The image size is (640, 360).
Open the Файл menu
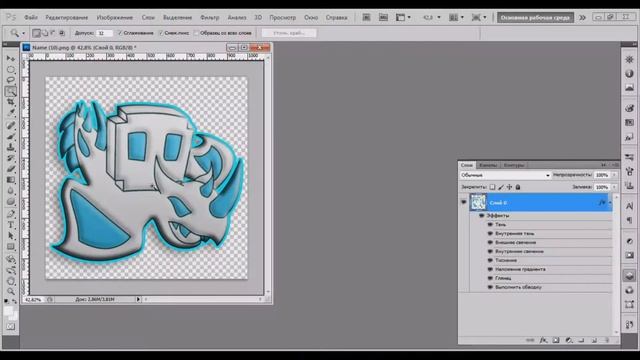point(31,18)
